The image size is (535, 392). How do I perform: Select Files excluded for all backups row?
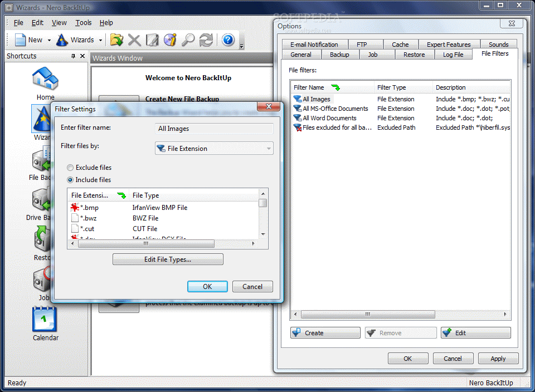(x=401, y=128)
